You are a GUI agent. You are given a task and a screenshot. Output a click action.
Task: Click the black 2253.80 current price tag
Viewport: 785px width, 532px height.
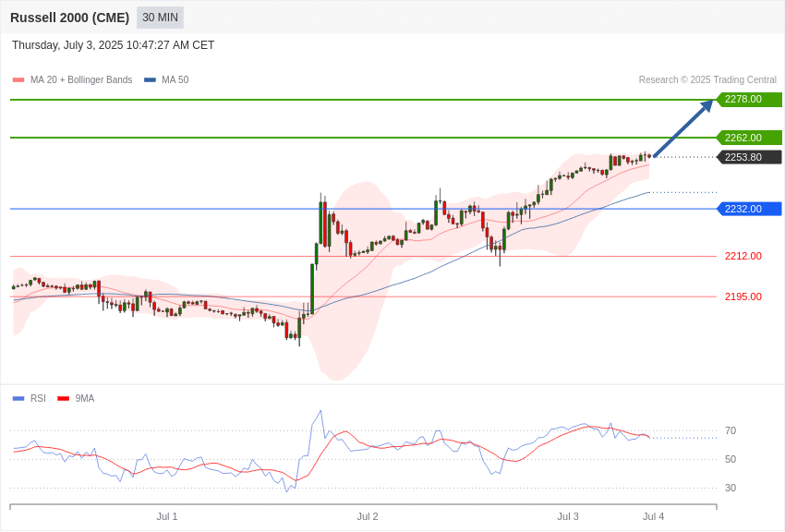750,157
